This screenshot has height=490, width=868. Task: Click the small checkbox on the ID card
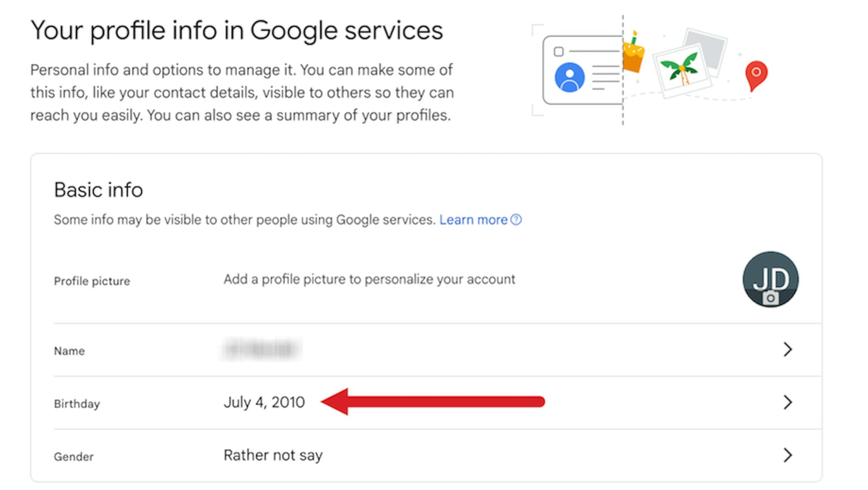[559, 52]
